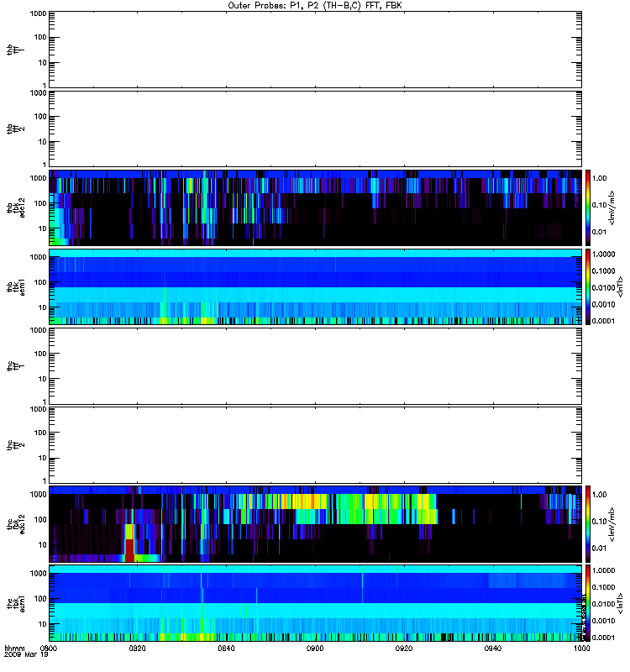Click the "thc fff 2" y-axis label
The height and width of the screenshot is (672, 630).
[x=15, y=445]
